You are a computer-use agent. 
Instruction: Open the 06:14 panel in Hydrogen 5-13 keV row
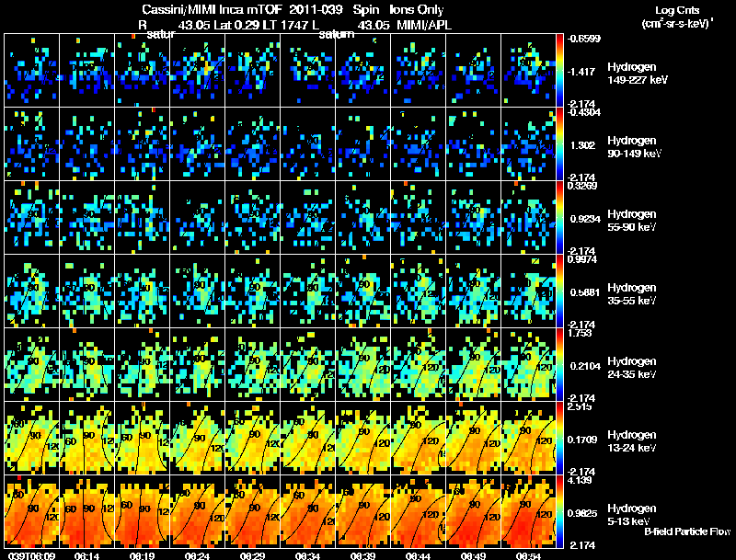click(86, 511)
